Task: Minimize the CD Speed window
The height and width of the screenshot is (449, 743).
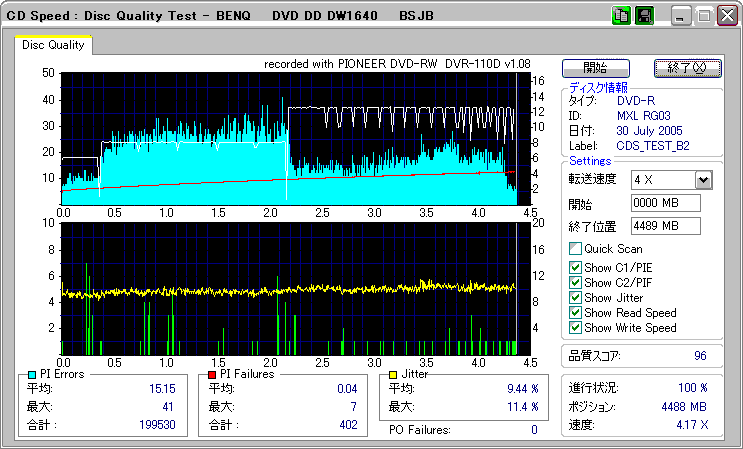Action: 681,16
